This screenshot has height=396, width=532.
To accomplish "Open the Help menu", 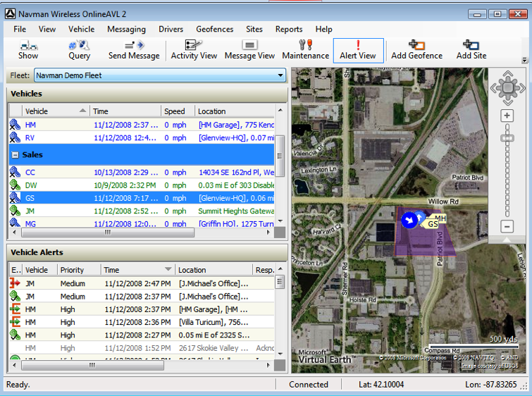I will coord(323,29).
